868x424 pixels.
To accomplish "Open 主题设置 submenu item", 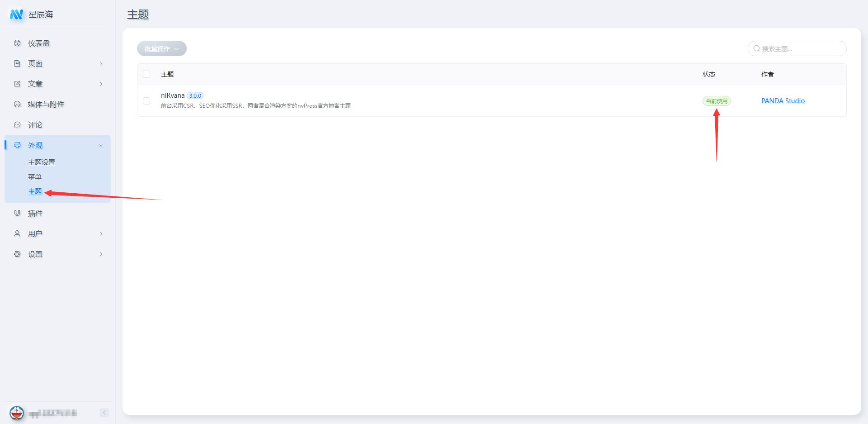I will (42, 162).
